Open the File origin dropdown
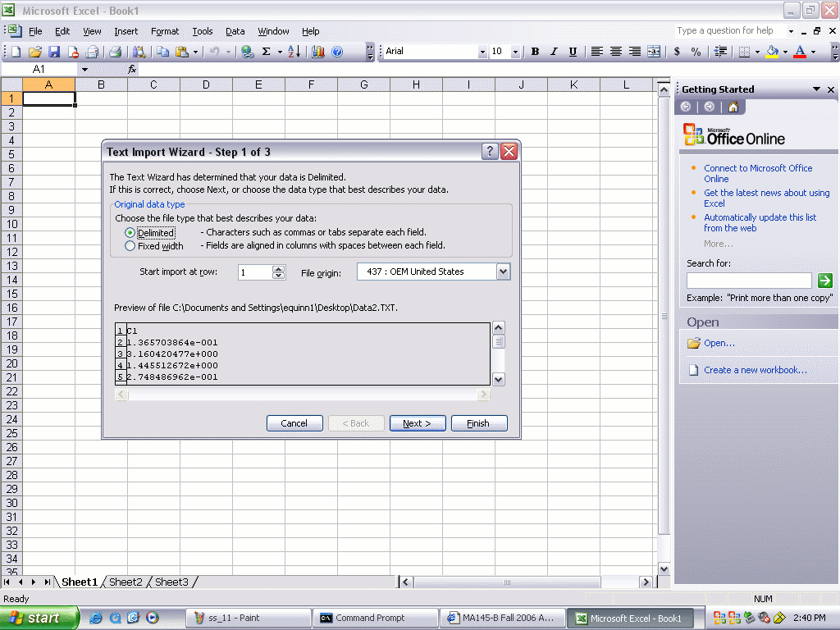 pyautogui.click(x=503, y=272)
